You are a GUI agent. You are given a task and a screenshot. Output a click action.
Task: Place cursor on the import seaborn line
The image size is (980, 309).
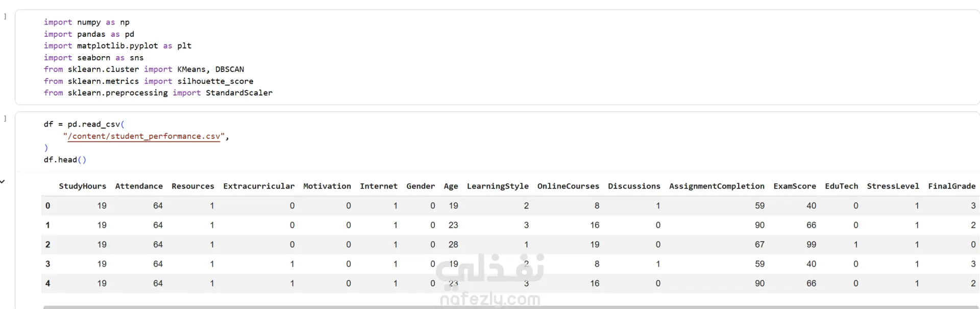pyautogui.click(x=93, y=58)
